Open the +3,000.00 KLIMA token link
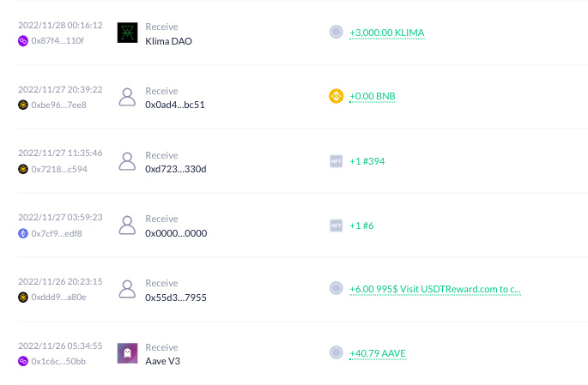This screenshot has height=385, width=588. (x=386, y=33)
